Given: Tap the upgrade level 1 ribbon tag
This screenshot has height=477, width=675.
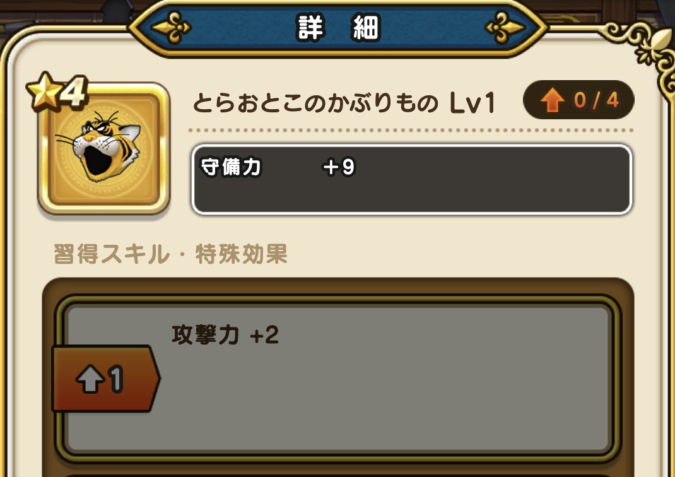Looking at the screenshot, I should (106, 379).
